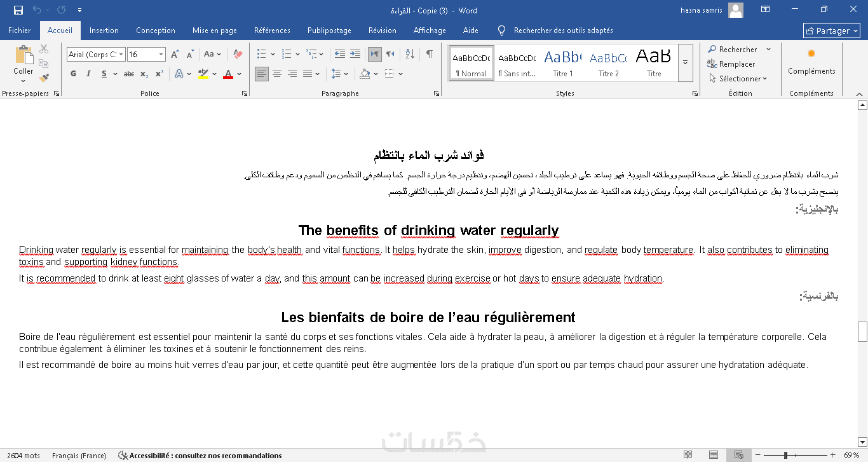Sort the selection with the A-Z icon
Screen dimensions: 868x462
(410, 55)
